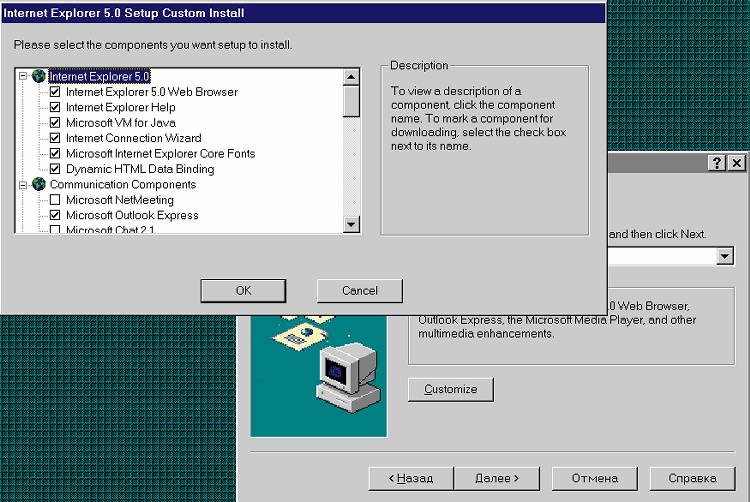The image size is (750, 502).
Task: Cancel the Custom Install dialog
Action: (360, 291)
